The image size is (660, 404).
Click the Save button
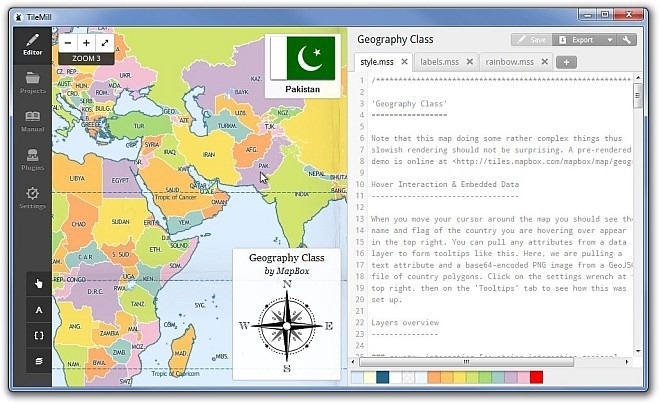(x=532, y=40)
